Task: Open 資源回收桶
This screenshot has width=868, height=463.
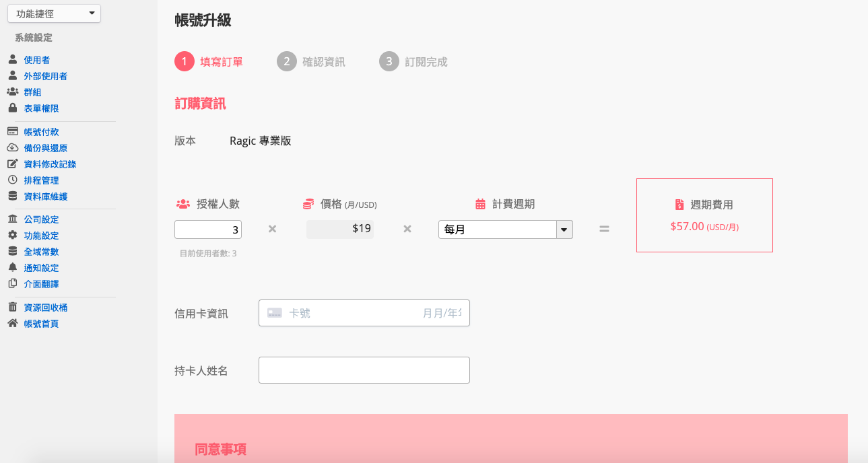Action: 45,308
